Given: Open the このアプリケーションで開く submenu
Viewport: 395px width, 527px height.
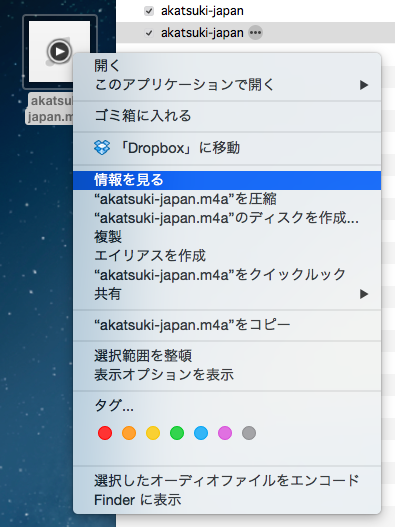Looking at the screenshot, I should pos(227,85).
